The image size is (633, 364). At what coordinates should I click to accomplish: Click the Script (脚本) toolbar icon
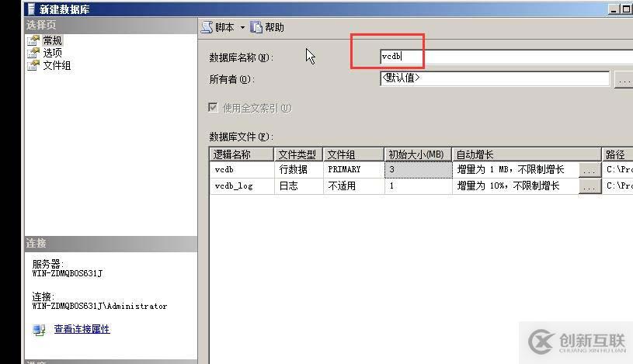click(x=207, y=27)
